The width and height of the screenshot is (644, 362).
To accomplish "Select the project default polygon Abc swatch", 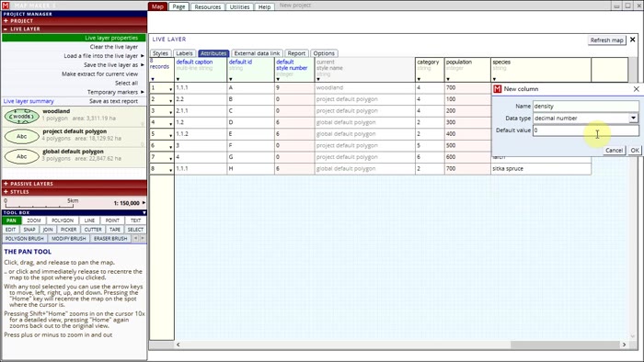I will pyautogui.click(x=22, y=137).
